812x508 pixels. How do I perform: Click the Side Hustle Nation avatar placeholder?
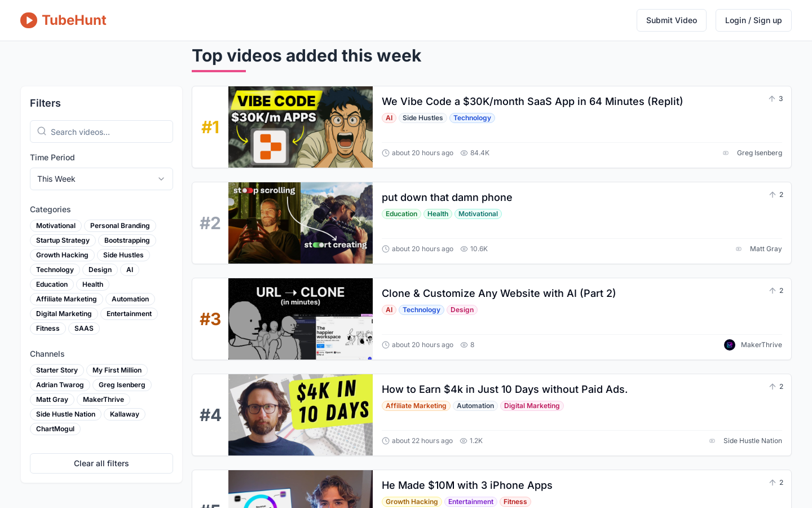point(712,441)
